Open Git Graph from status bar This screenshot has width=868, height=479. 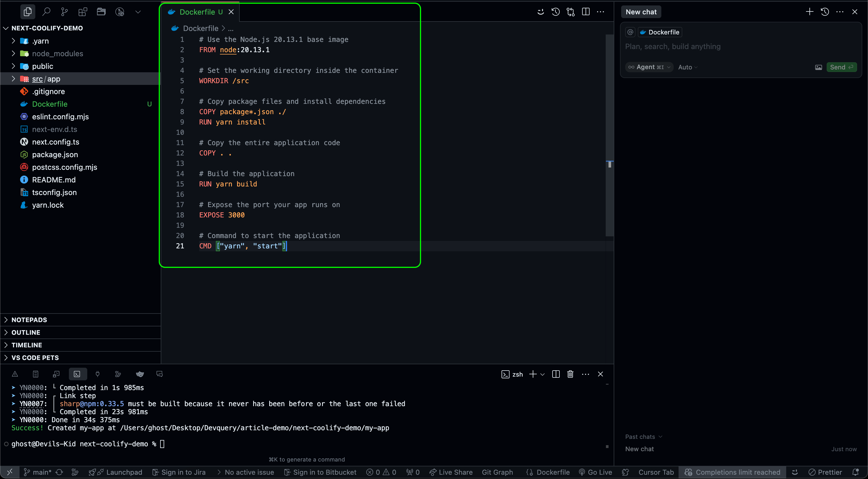coord(497,472)
